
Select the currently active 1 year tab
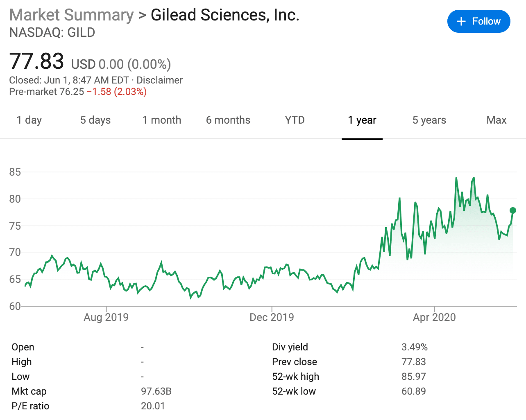point(362,120)
